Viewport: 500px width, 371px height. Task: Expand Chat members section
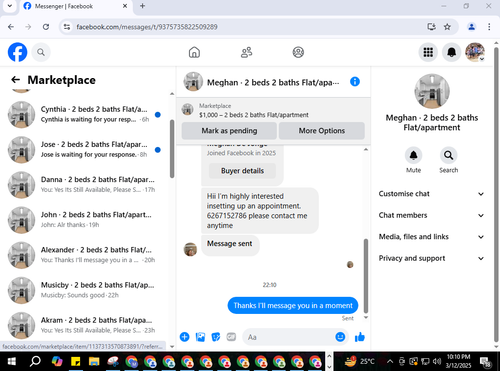coord(431,215)
